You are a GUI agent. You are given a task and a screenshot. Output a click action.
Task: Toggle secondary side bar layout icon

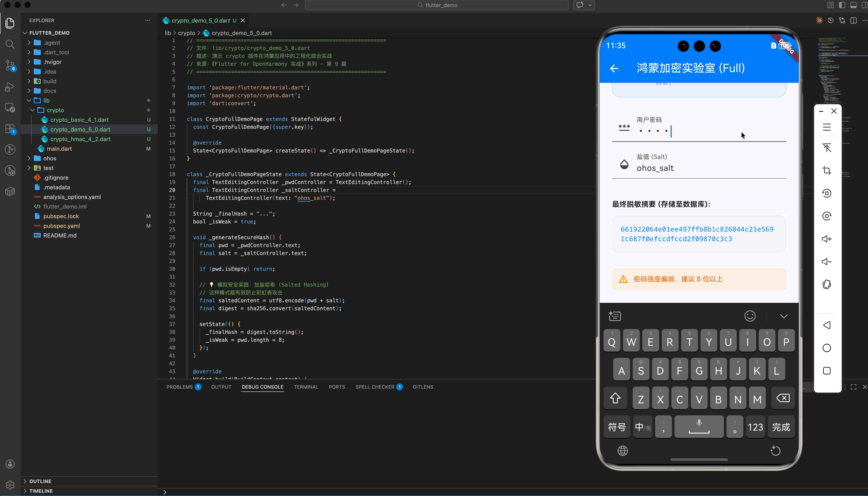tap(864, 5)
